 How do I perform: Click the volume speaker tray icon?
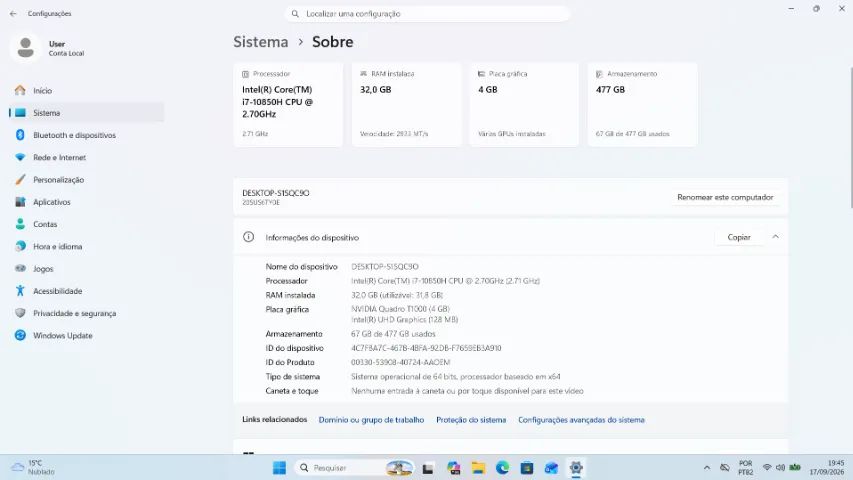coord(780,467)
